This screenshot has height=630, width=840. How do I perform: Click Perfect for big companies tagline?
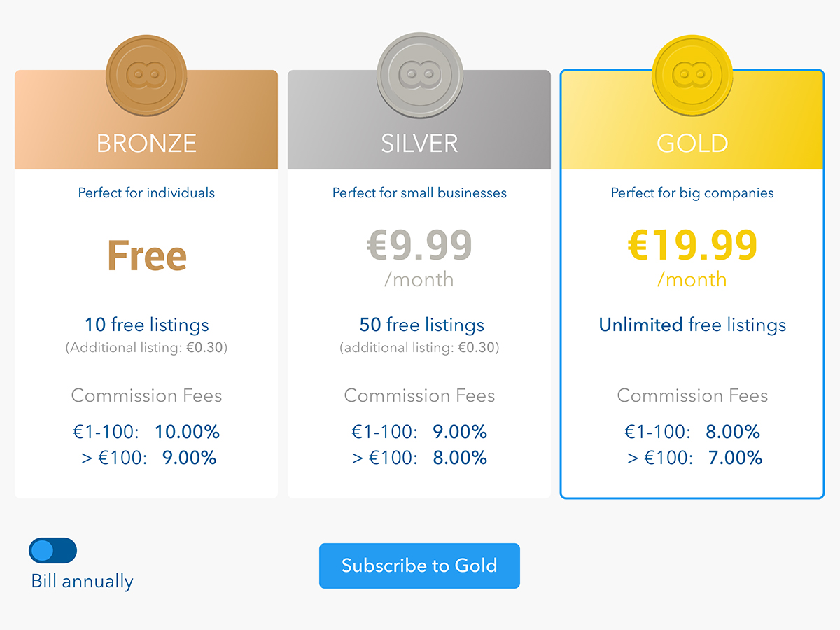(692, 192)
